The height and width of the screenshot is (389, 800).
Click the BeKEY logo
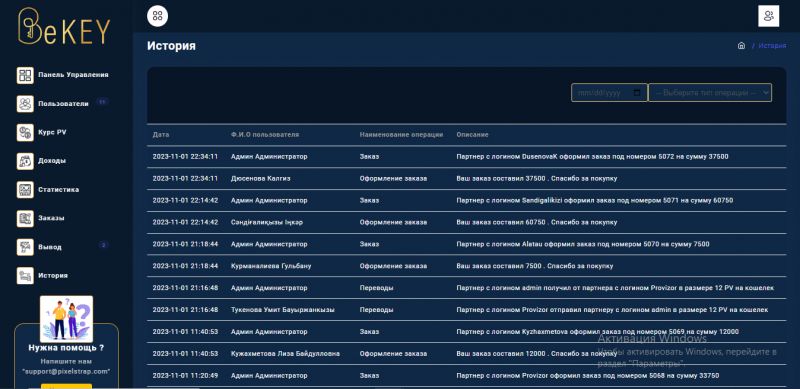click(64, 27)
